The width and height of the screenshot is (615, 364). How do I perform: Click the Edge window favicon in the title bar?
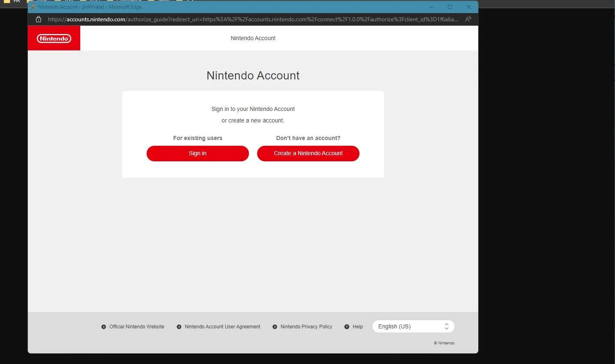pyautogui.click(x=33, y=7)
